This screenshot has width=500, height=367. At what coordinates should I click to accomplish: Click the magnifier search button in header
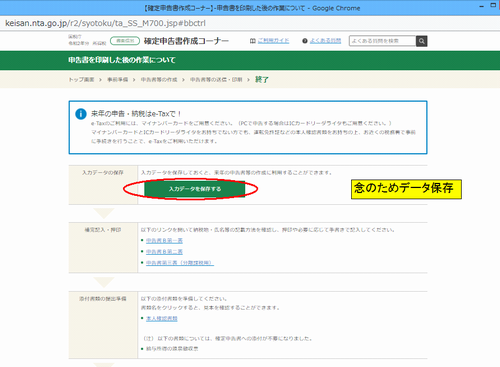point(422,41)
